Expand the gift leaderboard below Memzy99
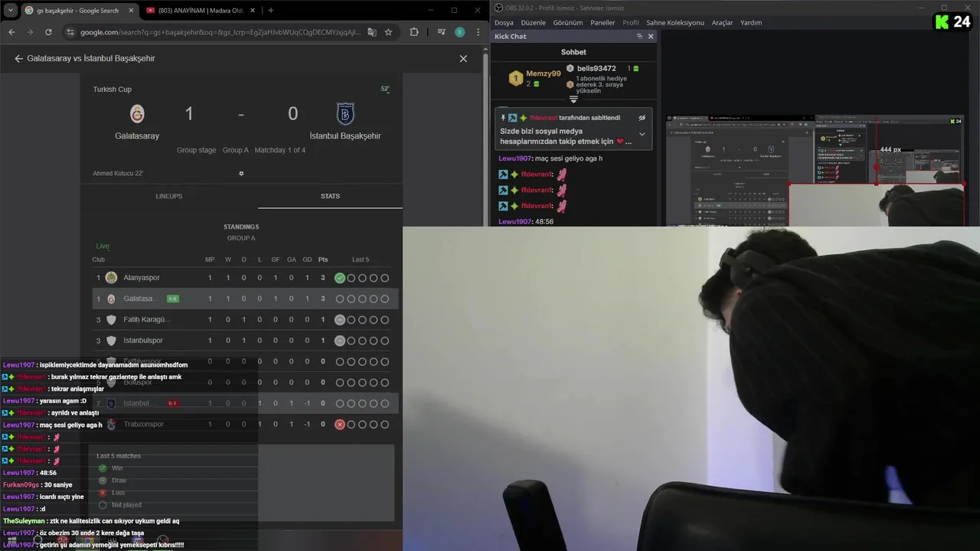The width and height of the screenshot is (980, 551). 573,99
